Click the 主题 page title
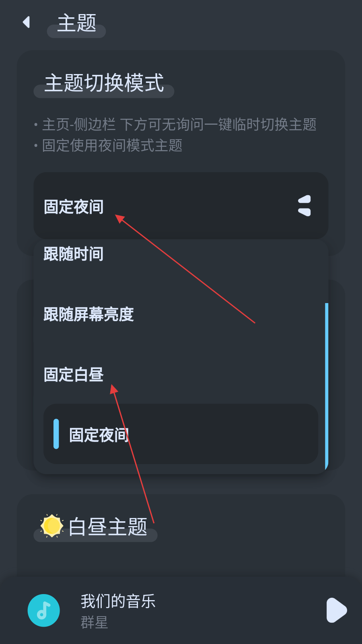 (x=77, y=23)
